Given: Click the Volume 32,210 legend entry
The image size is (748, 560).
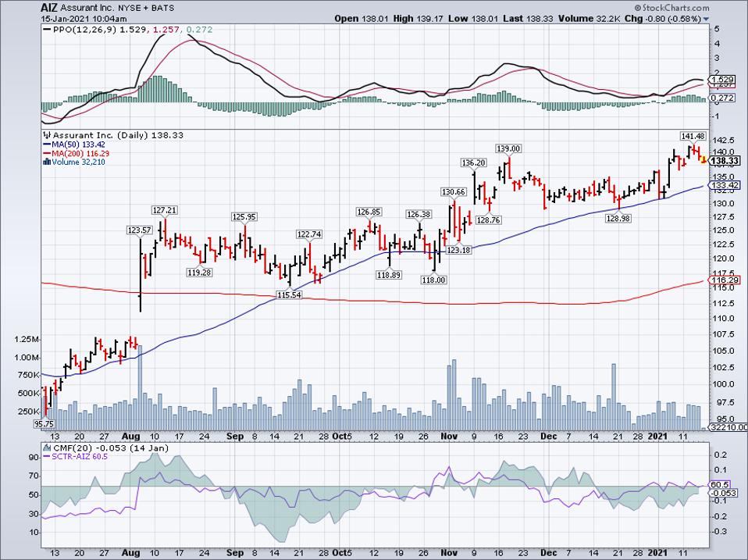Looking at the screenshot, I should [x=78, y=162].
